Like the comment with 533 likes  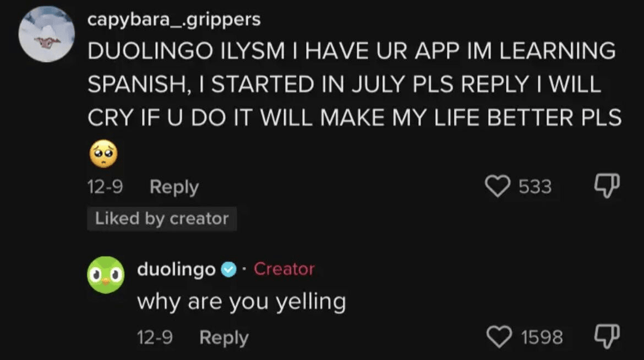click(x=498, y=186)
